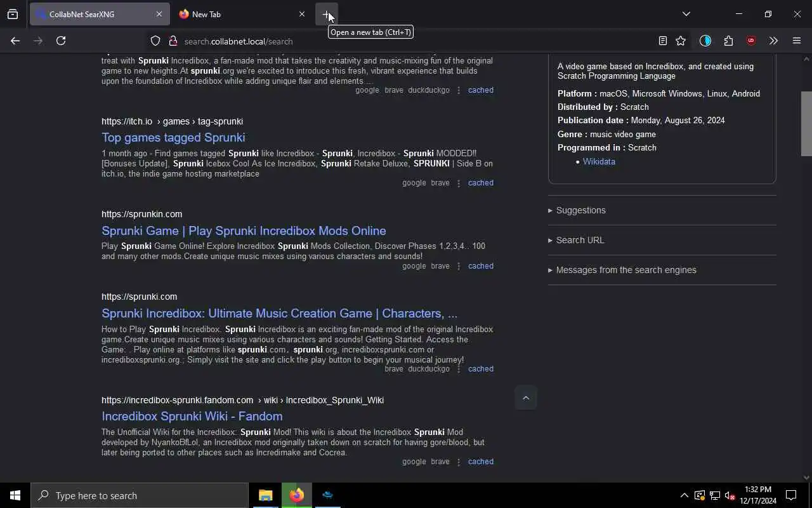Image resolution: width=812 pixels, height=508 pixels.
Task: Show more tools overflow chevron
Action: click(x=773, y=41)
